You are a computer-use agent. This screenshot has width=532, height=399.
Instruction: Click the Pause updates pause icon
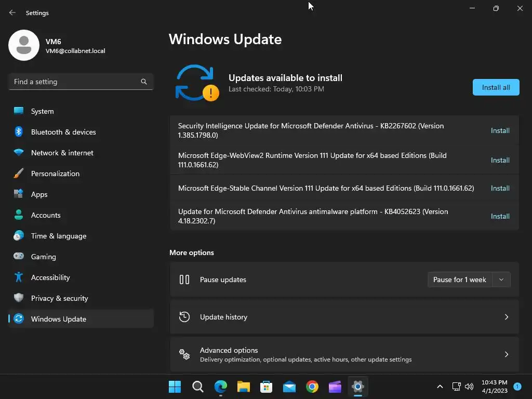coord(184,280)
